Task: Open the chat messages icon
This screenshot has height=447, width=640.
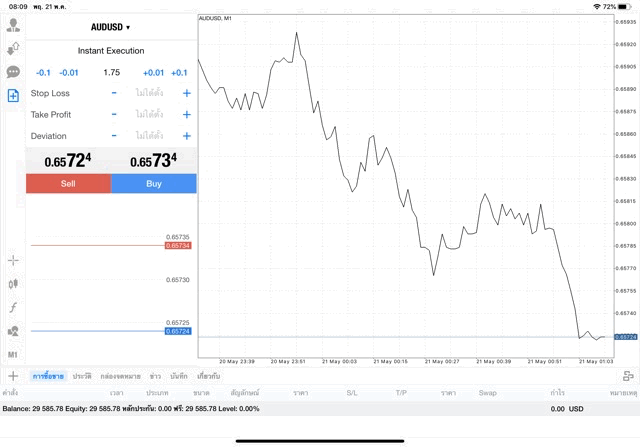Action: (13, 72)
